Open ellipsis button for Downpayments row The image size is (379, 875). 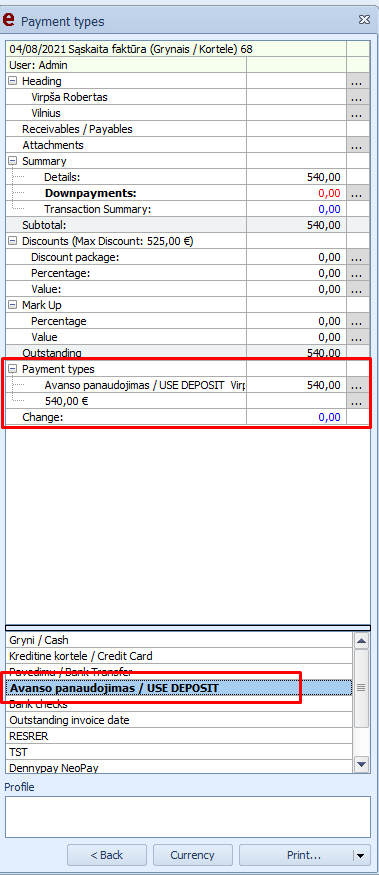click(357, 194)
